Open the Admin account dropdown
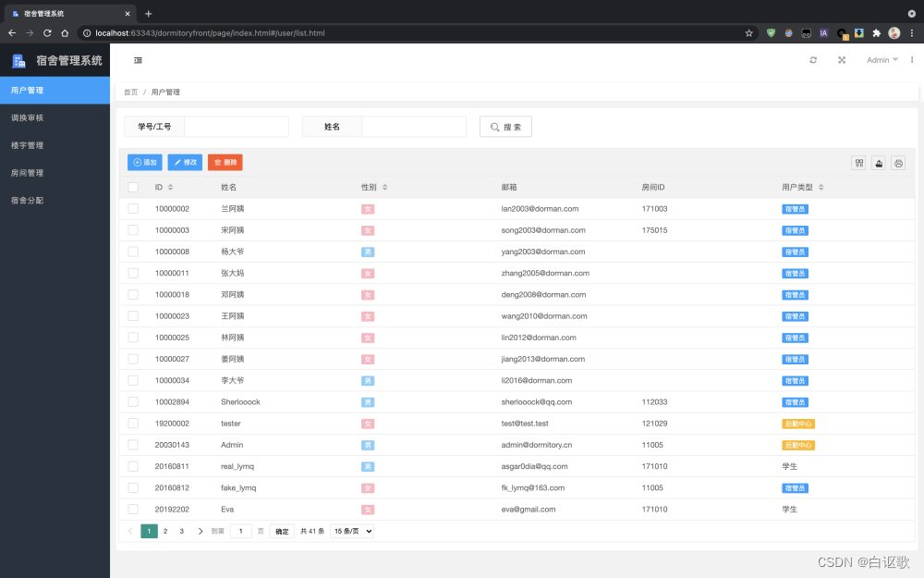The height and width of the screenshot is (578, 924). tap(880, 59)
